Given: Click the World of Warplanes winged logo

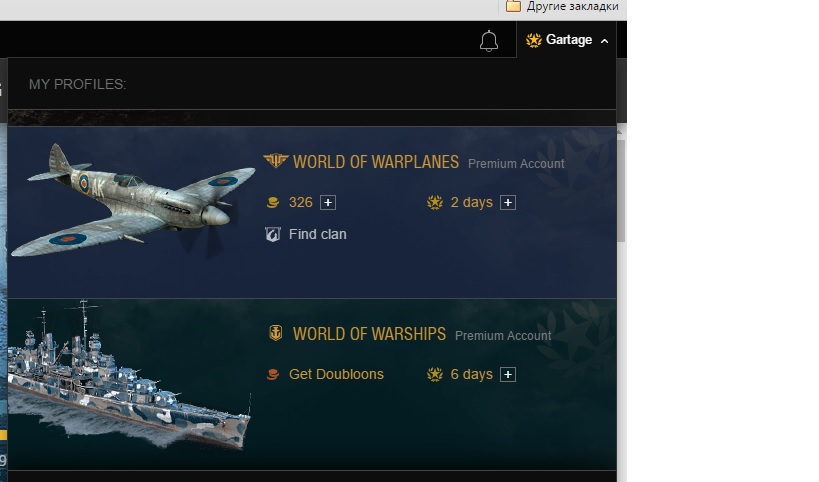Looking at the screenshot, I should pos(276,161).
